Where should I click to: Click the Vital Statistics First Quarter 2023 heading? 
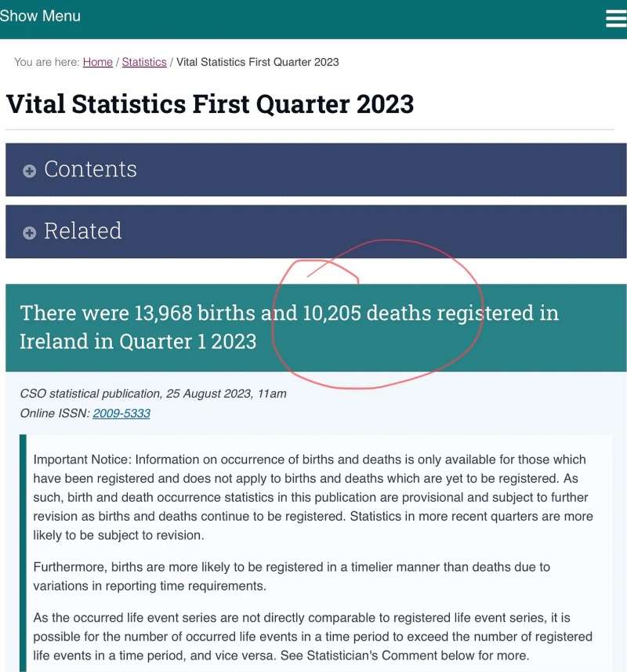click(x=210, y=104)
